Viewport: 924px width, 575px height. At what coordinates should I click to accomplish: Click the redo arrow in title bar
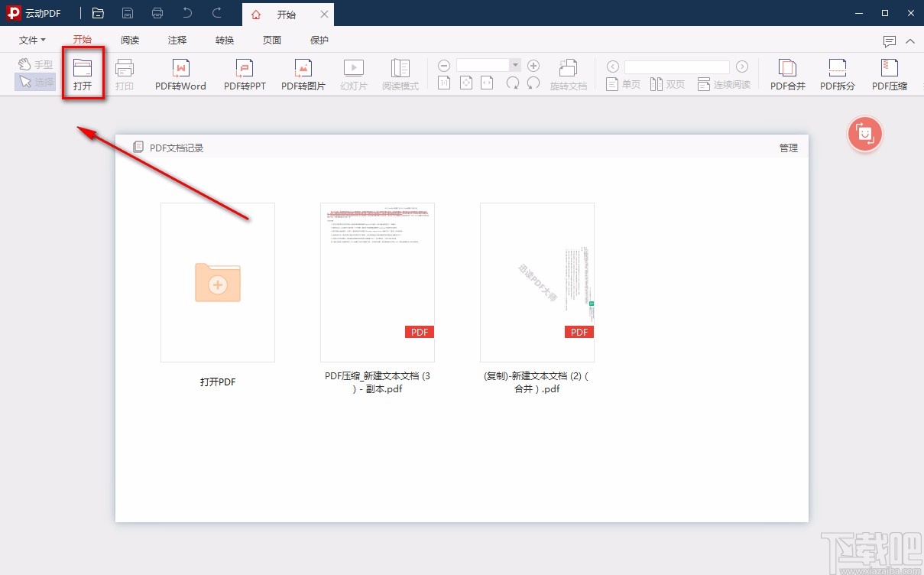coord(217,13)
